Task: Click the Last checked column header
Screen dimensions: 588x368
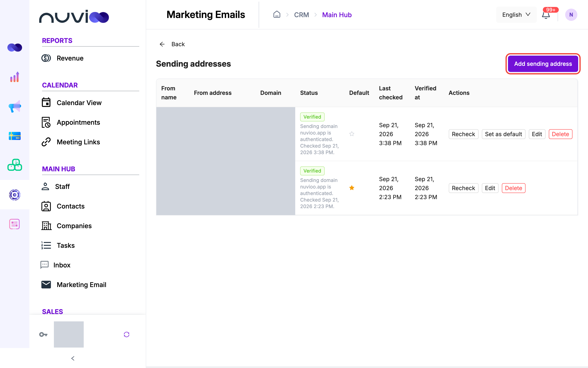Action: tap(391, 93)
